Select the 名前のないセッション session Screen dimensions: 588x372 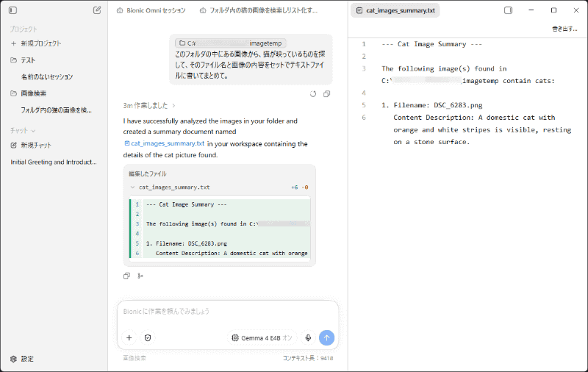[x=47, y=77]
